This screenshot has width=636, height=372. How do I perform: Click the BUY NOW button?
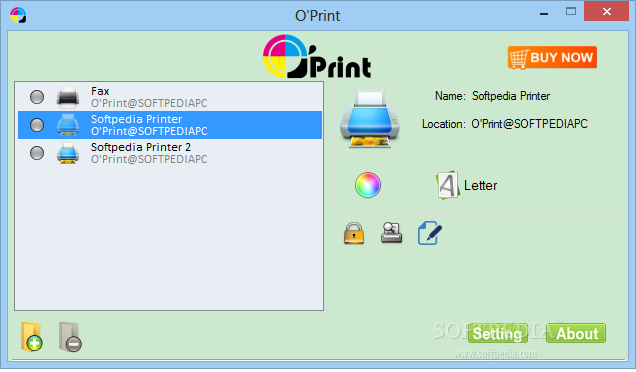552,58
